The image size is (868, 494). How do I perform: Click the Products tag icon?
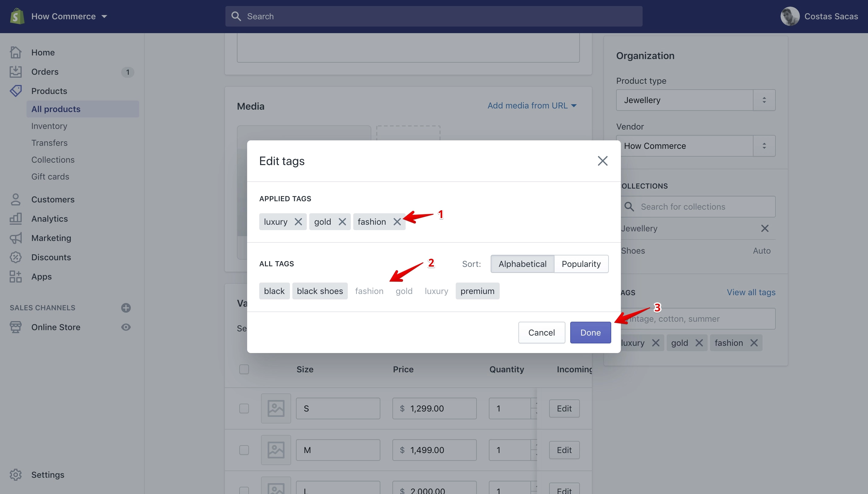(x=16, y=91)
